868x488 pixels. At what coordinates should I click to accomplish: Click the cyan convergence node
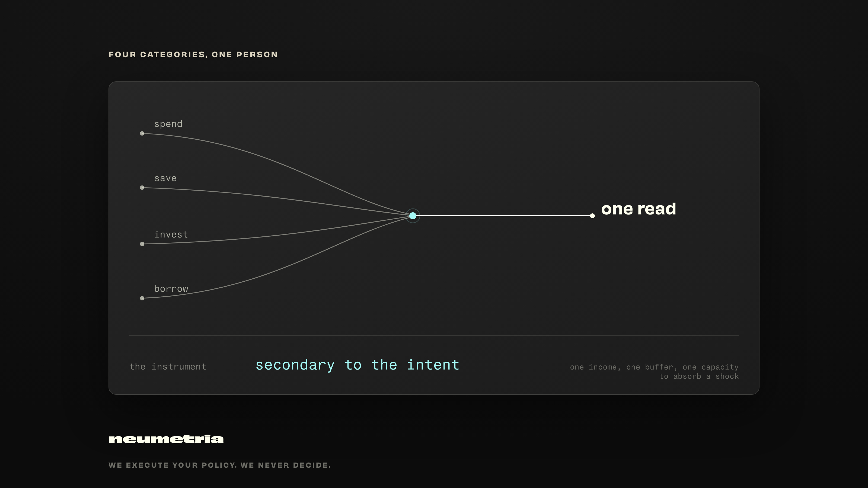tap(413, 216)
